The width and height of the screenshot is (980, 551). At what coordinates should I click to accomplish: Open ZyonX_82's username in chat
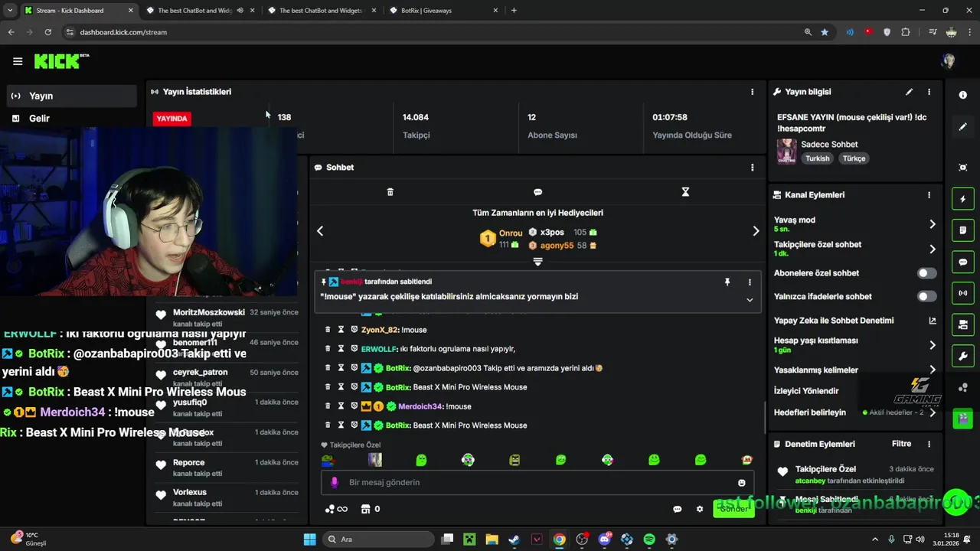[379, 330]
